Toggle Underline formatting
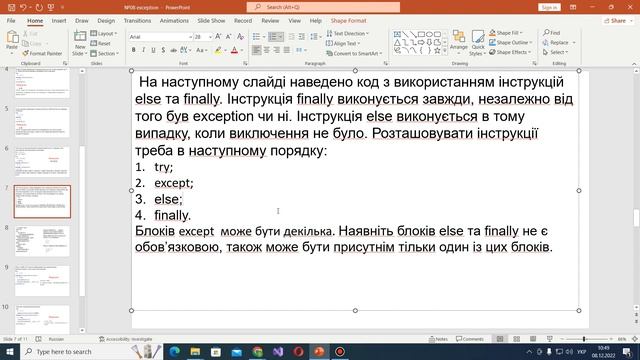 point(153,50)
